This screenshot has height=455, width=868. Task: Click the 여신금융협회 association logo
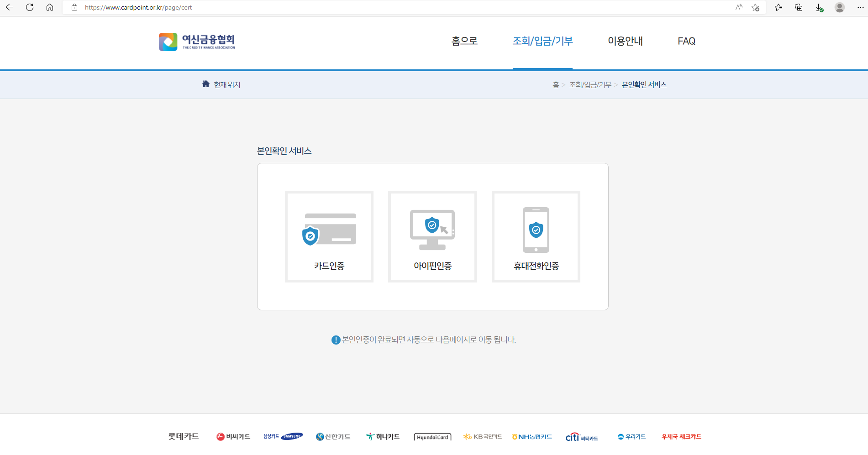coord(196,42)
